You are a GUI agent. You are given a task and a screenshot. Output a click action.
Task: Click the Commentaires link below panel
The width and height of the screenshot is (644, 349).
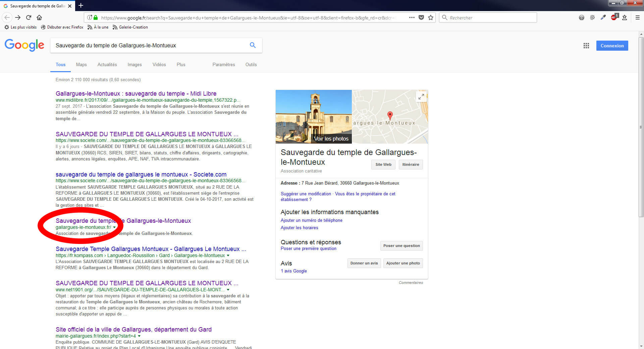(x=411, y=283)
